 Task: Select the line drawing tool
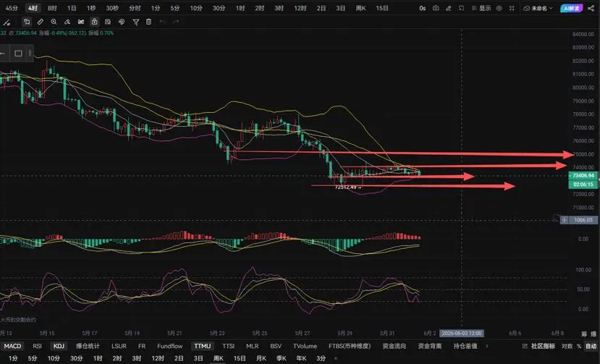click(x=7, y=22)
